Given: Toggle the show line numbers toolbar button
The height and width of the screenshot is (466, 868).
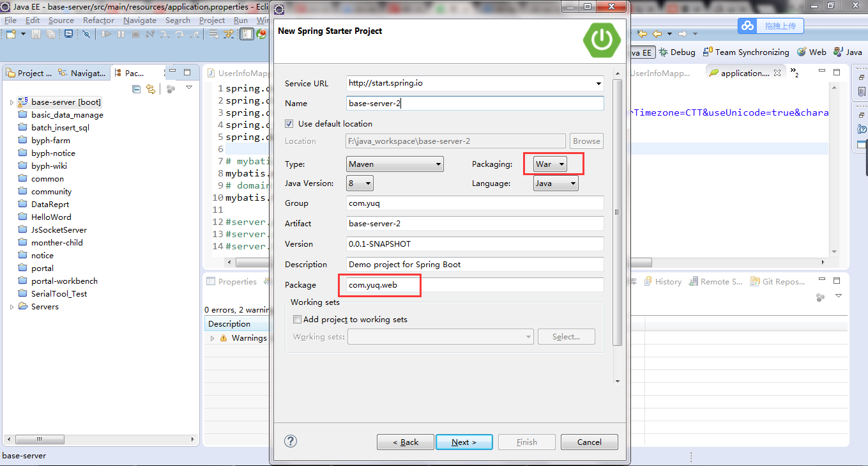Looking at the screenshot, I should coord(247,34).
